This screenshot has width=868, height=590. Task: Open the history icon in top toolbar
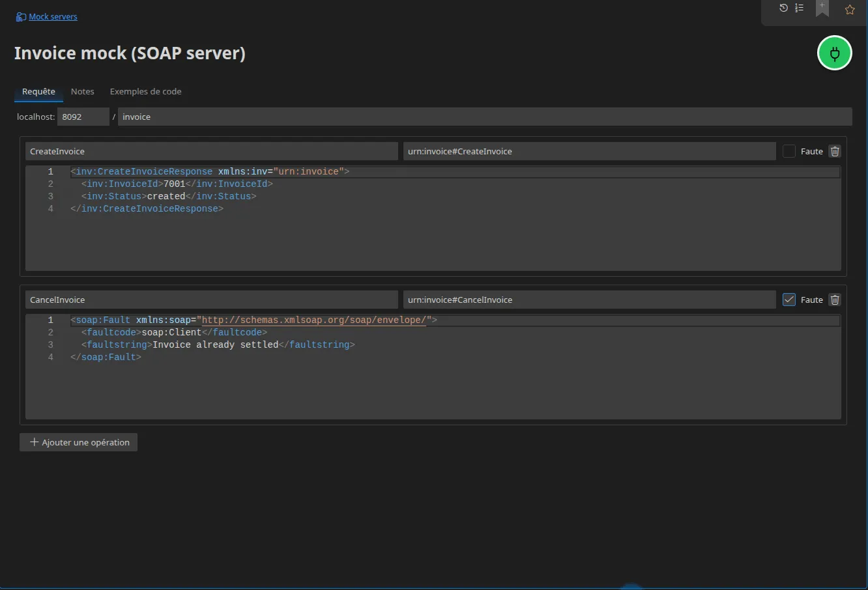[x=783, y=8]
